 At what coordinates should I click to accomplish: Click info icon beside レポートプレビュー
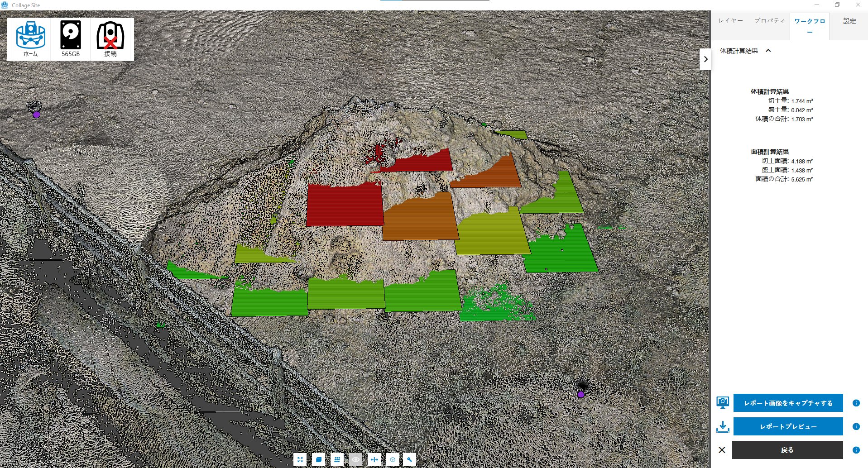coord(856,426)
